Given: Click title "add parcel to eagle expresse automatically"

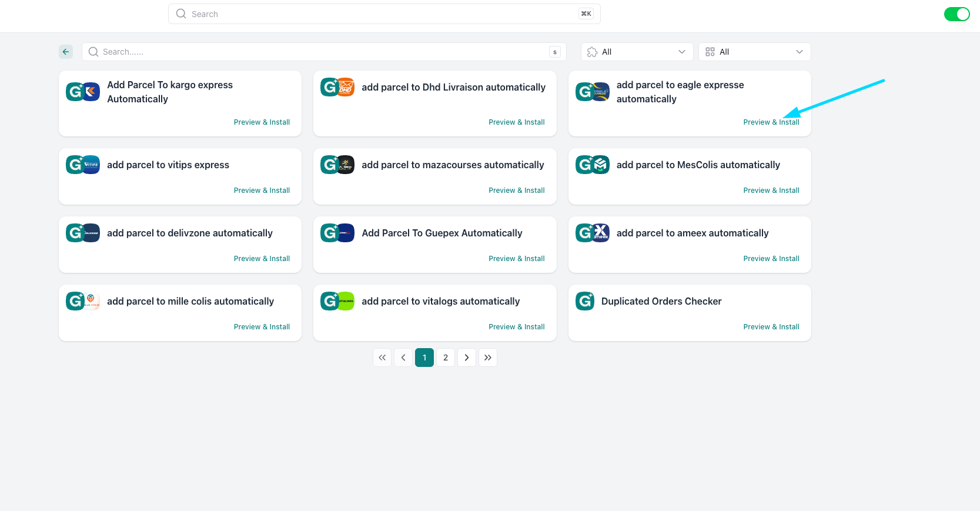Looking at the screenshot, I should click(x=680, y=92).
